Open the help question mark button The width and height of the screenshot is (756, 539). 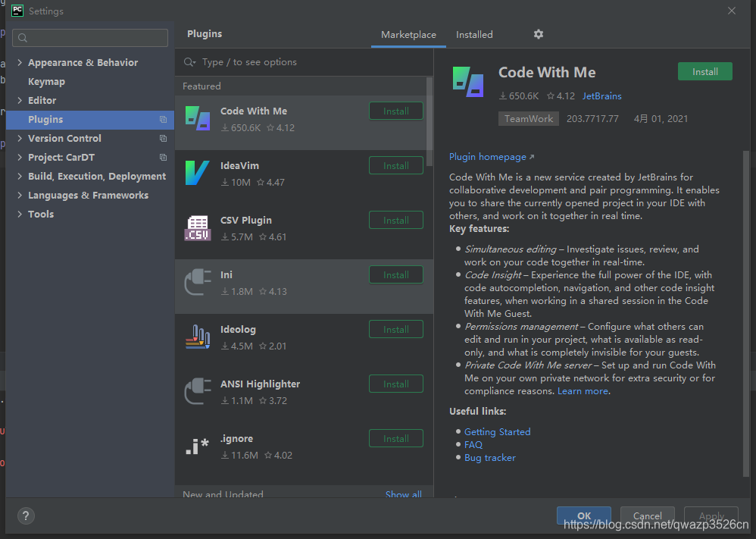[26, 515]
